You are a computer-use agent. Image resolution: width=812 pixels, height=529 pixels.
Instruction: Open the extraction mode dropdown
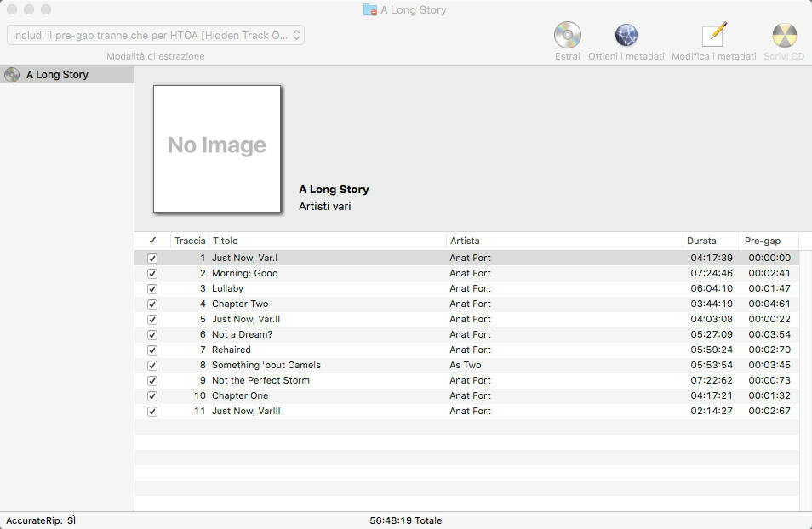pyautogui.click(x=156, y=35)
